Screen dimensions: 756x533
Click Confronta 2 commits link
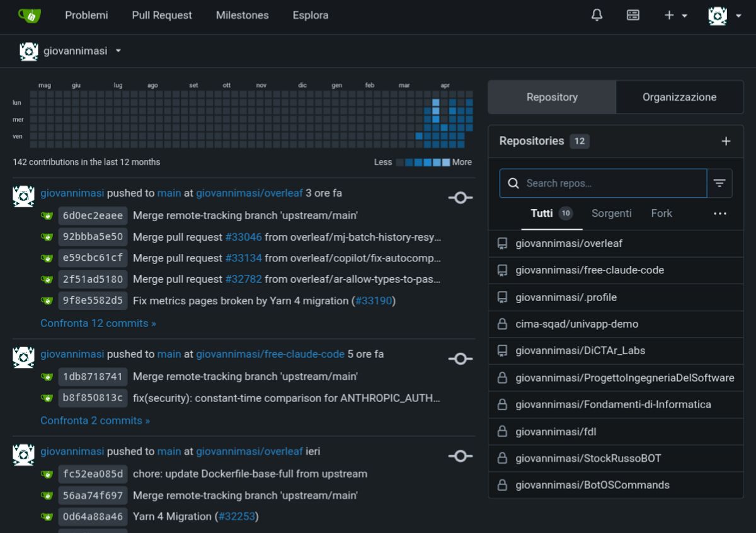click(x=95, y=420)
